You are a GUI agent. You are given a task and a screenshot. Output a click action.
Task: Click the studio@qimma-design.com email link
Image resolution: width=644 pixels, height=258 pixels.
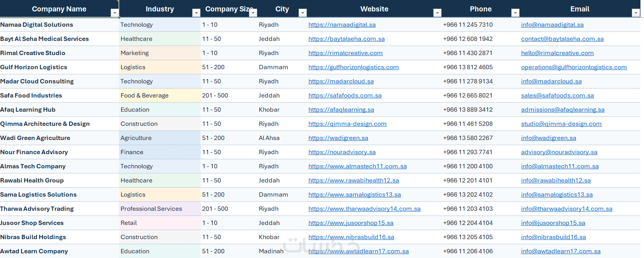pos(561,124)
